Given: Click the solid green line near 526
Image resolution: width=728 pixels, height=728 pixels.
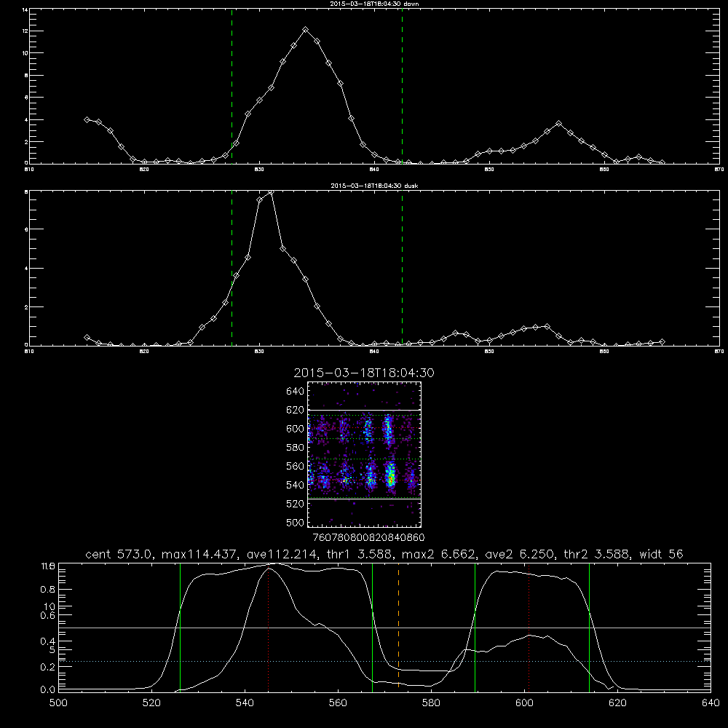Looking at the screenshot, I should tap(180, 627).
